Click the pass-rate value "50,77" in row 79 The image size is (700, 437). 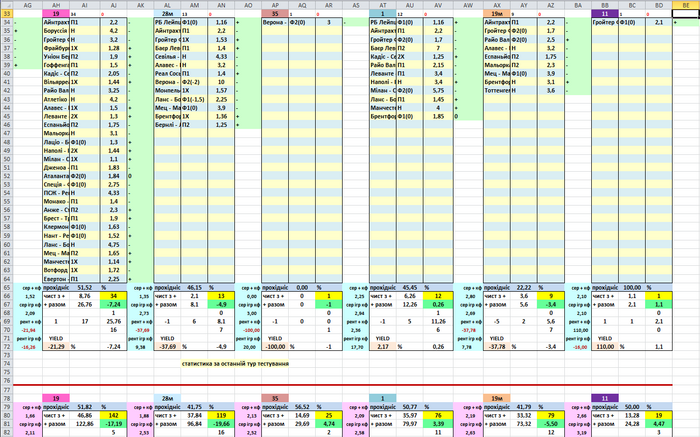[x=410, y=407]
